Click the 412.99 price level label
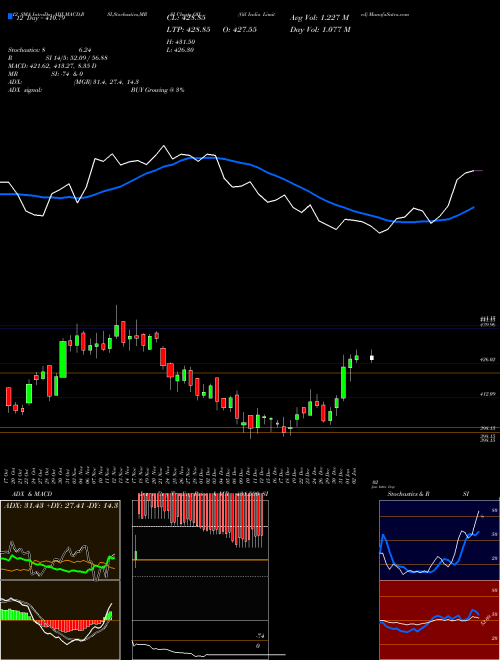Viewport: 500px width, 660px height. click(x=489, y=394)
